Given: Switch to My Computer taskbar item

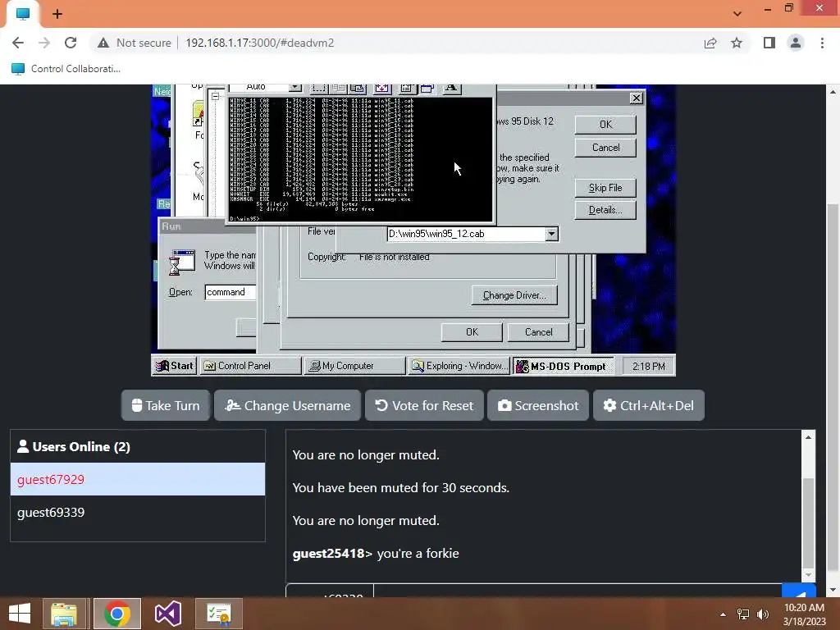Looking at the screenshot, I should tap(354, 366).
